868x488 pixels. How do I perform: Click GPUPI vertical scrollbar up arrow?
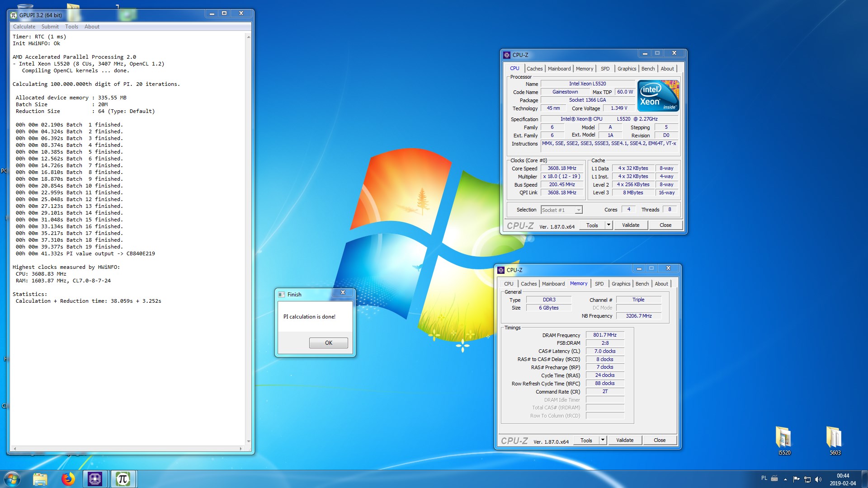pyautogui.click(x=249, y=37)
